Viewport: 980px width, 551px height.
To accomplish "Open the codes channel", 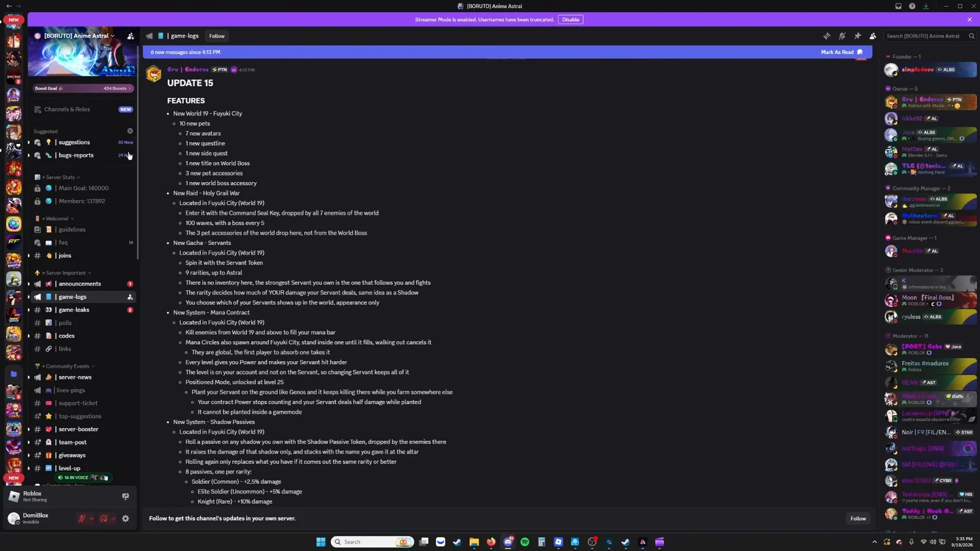I will tap(83, 336).
